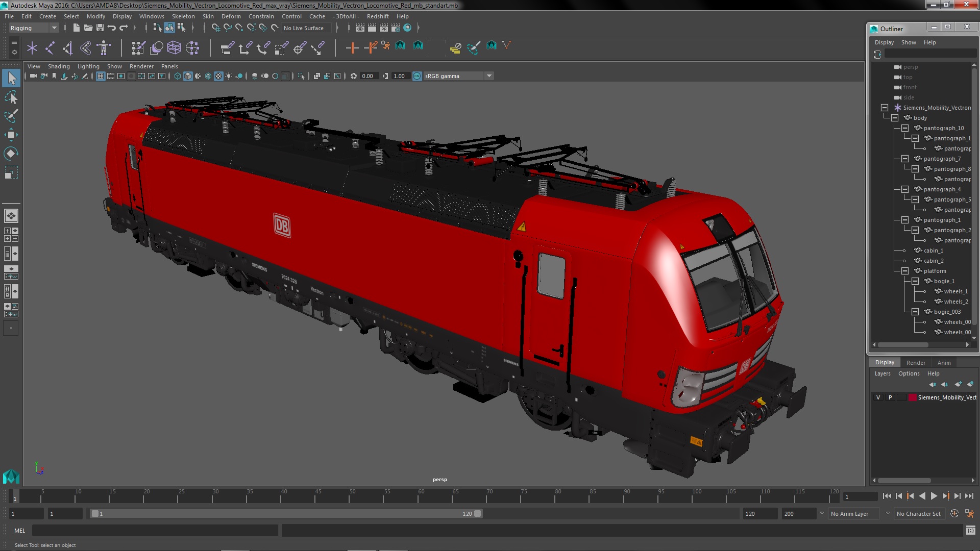The image size is (980, 551).
Task: Open the Skeleton menu
Action: click(x=183, y=16)
